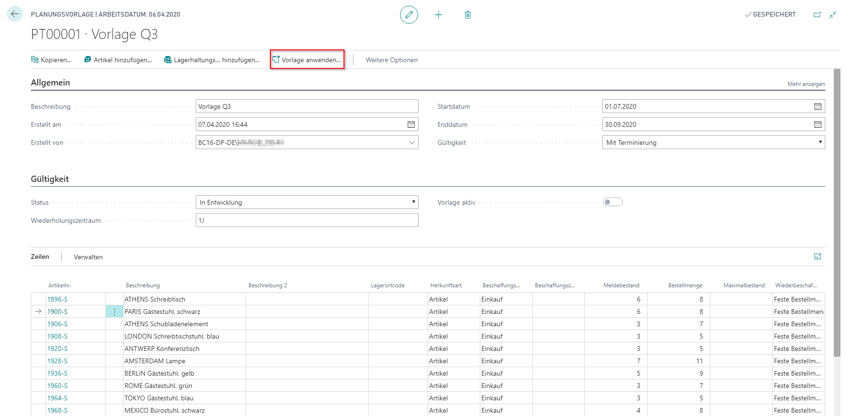The image size is (868, 416).
Task: Click the Gültigkeit section heading
Action: pyautogui.click(x=50, y=179)
